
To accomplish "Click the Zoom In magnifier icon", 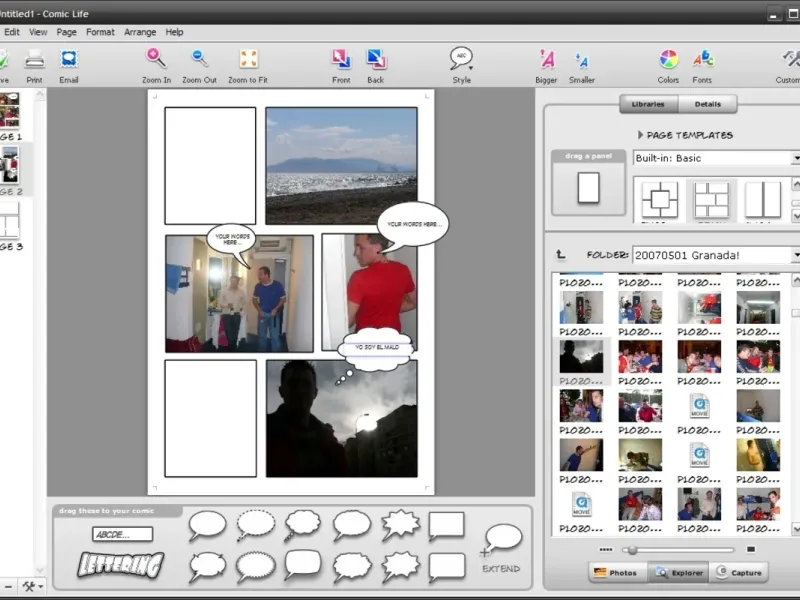I will [x=156, y=58].
